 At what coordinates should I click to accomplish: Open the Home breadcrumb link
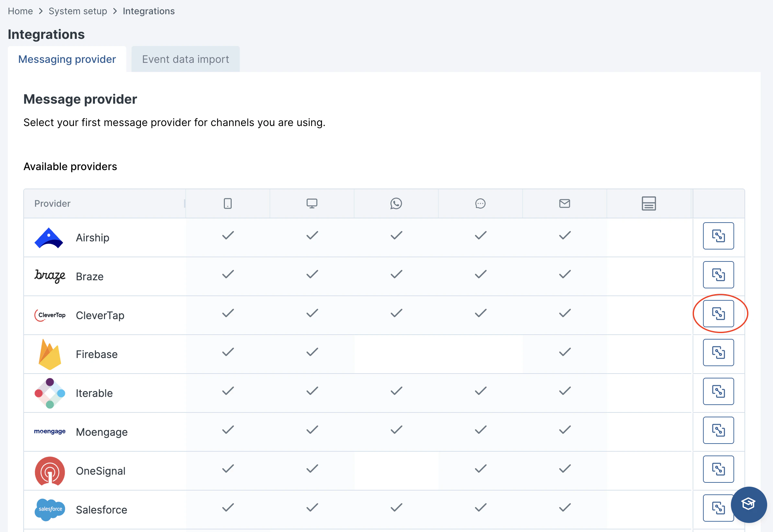click(20, 11)
